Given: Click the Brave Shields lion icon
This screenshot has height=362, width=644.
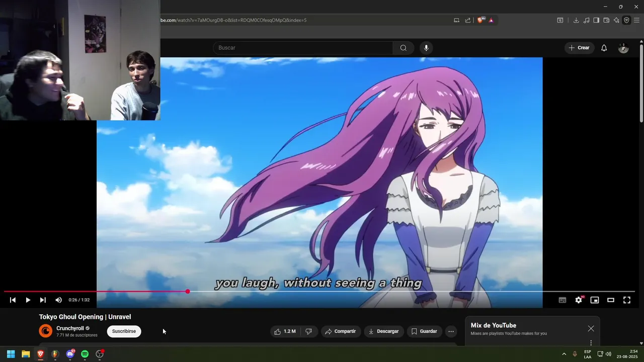Looking at the screenshot, I should (480, 20).
